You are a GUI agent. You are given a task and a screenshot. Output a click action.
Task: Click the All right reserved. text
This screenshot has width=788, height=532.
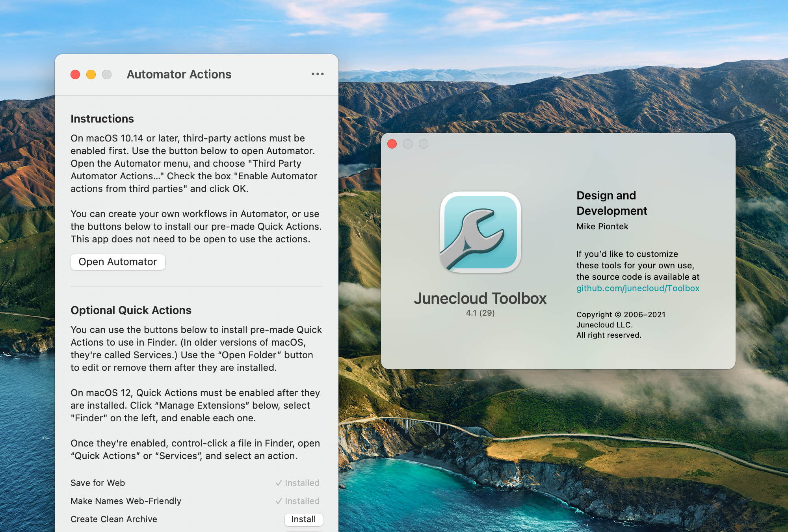[609, 335]
